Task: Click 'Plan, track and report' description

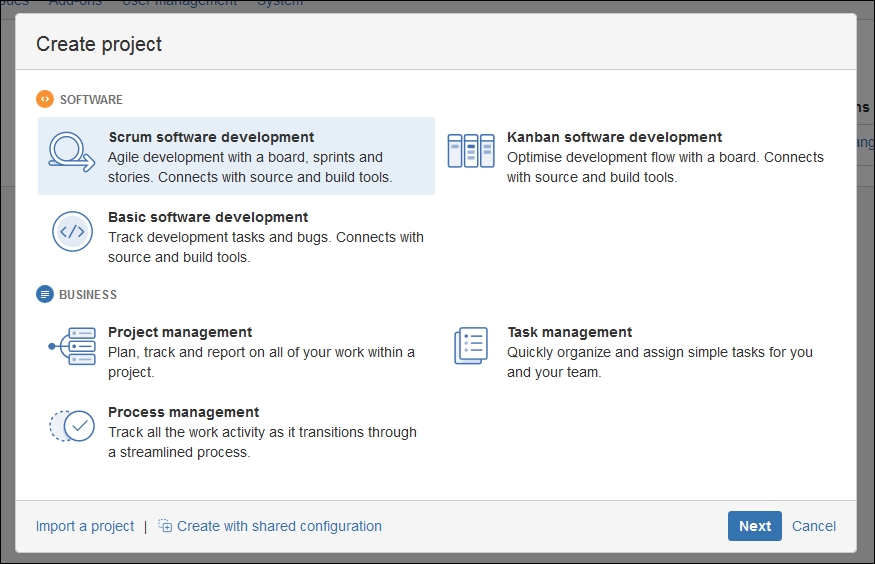Action: click(x=261, y=362)
